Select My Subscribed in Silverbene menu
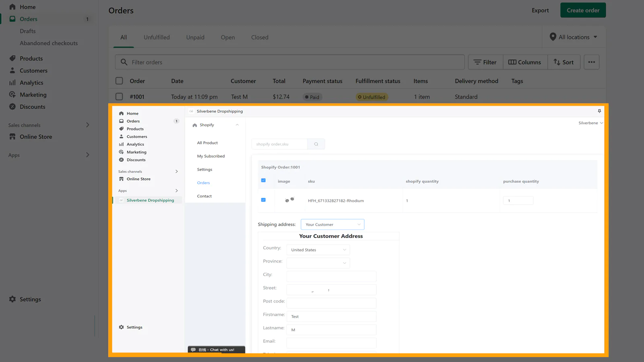 coord(211,156)
